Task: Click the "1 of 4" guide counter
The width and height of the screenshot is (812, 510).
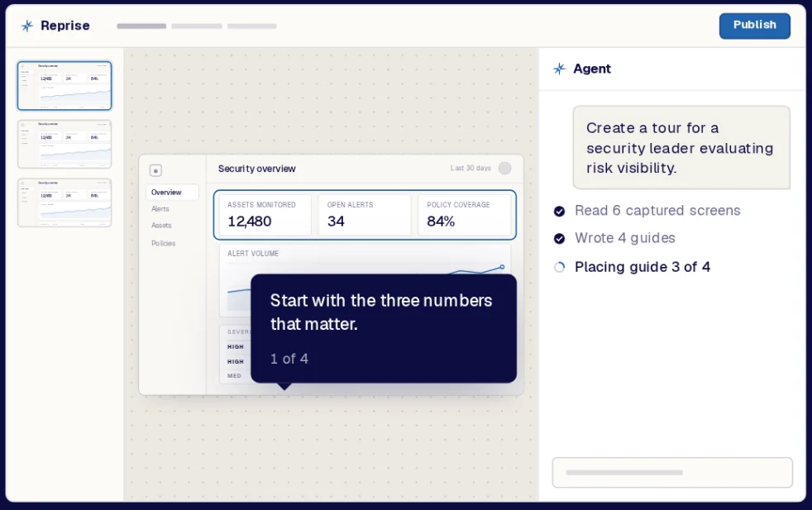Action: [x=289, y=358]
